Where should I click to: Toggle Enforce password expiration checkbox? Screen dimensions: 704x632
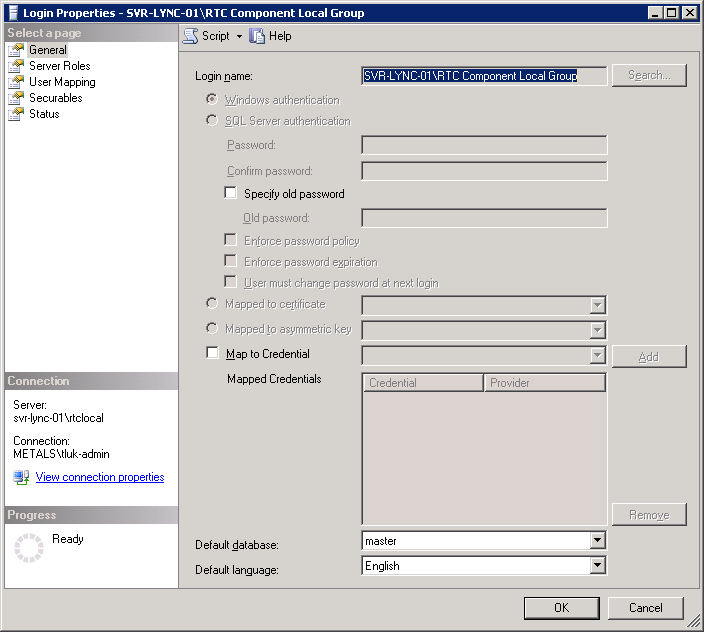[230, 261]
